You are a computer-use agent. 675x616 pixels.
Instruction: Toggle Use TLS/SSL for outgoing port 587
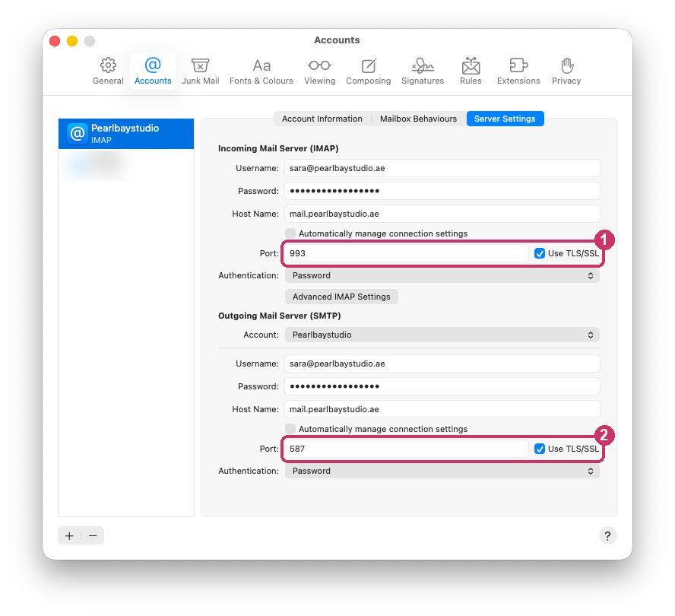click(x=540, y=449)
